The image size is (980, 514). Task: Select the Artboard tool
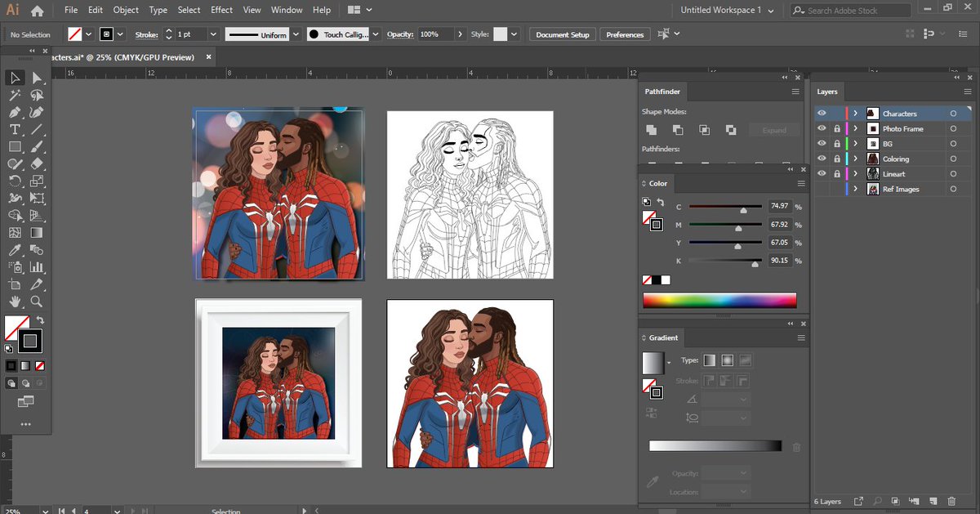coord(15,284)
